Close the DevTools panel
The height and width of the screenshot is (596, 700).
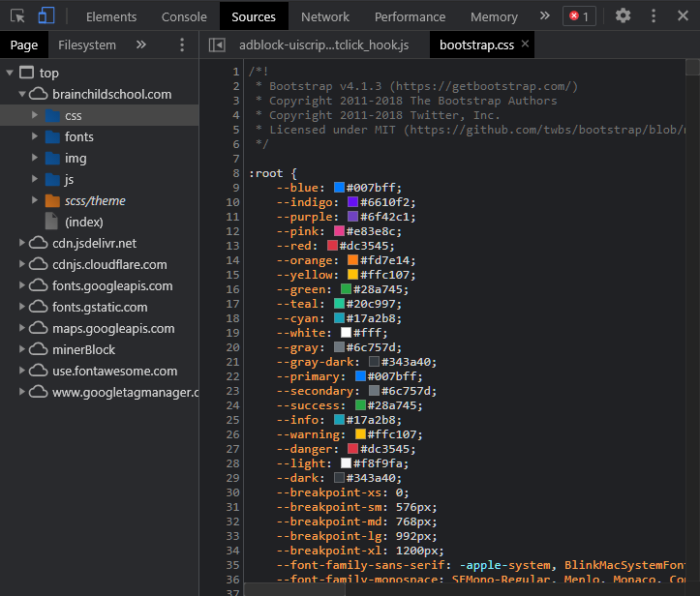click(683, 16)
